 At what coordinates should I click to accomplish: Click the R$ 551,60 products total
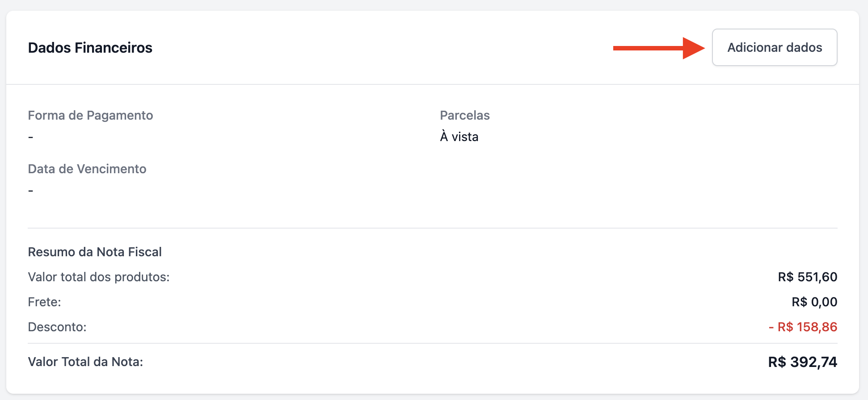[x=807, y=277]
